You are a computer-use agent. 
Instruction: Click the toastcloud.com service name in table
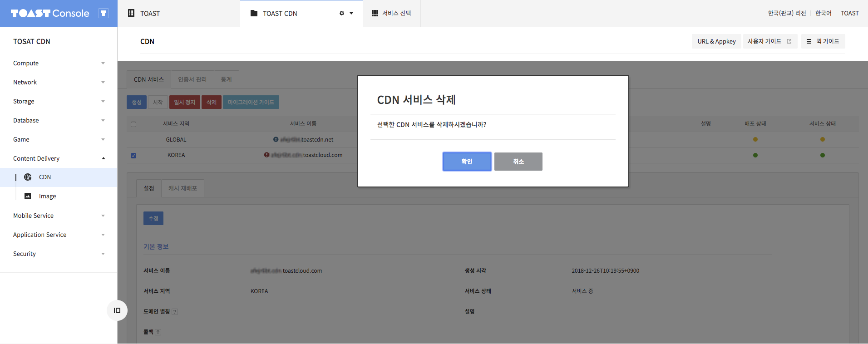tap(307, 155)
